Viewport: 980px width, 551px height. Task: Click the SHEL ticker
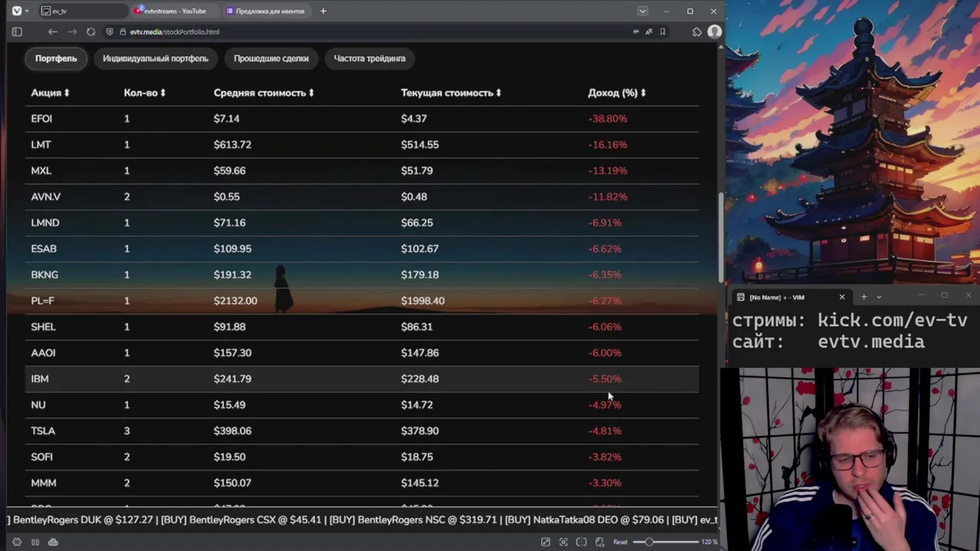43,327
